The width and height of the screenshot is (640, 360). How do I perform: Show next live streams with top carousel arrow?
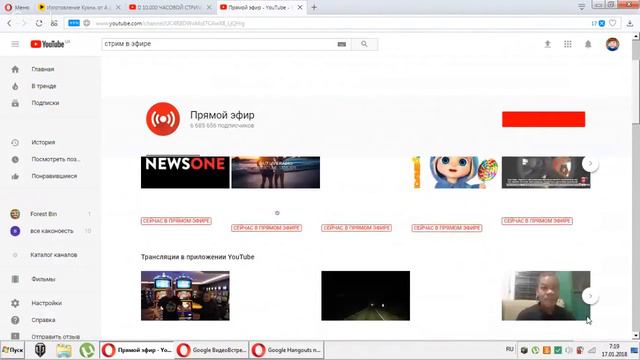point(590,164)
